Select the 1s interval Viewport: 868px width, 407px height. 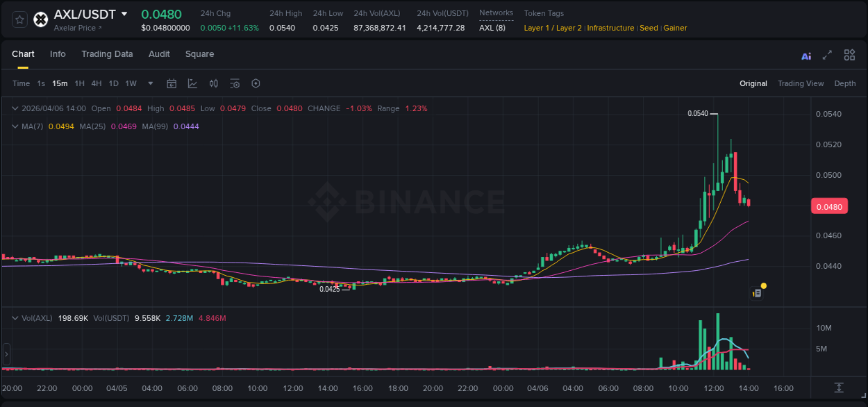(x=41, y=83)
